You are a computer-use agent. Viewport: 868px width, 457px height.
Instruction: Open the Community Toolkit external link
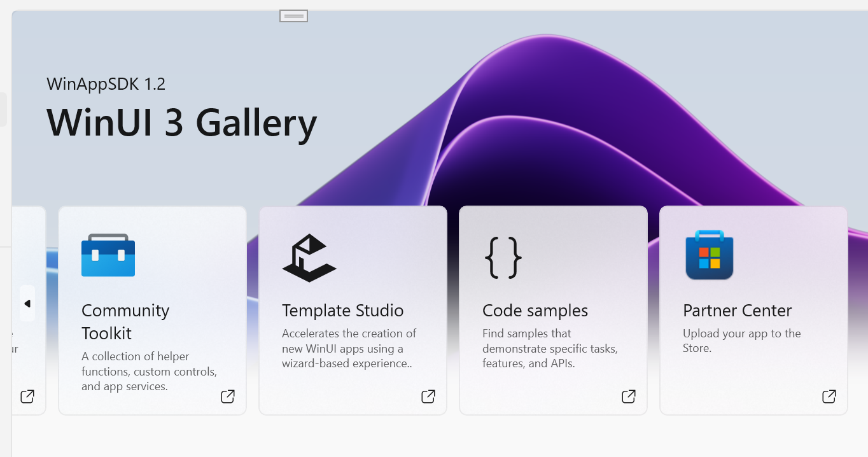227,396
